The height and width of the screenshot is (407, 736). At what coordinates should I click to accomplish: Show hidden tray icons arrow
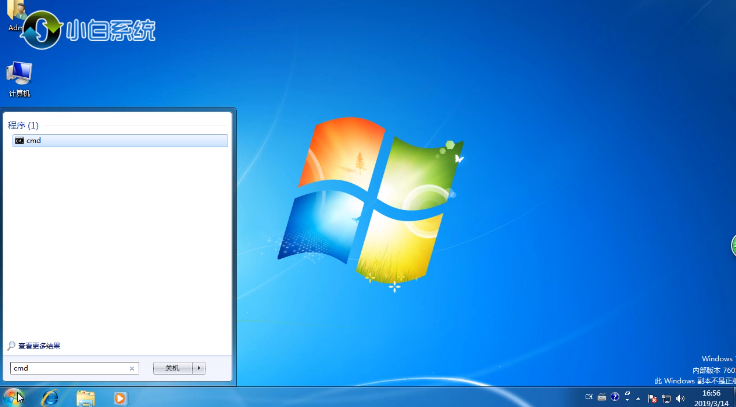638,399
